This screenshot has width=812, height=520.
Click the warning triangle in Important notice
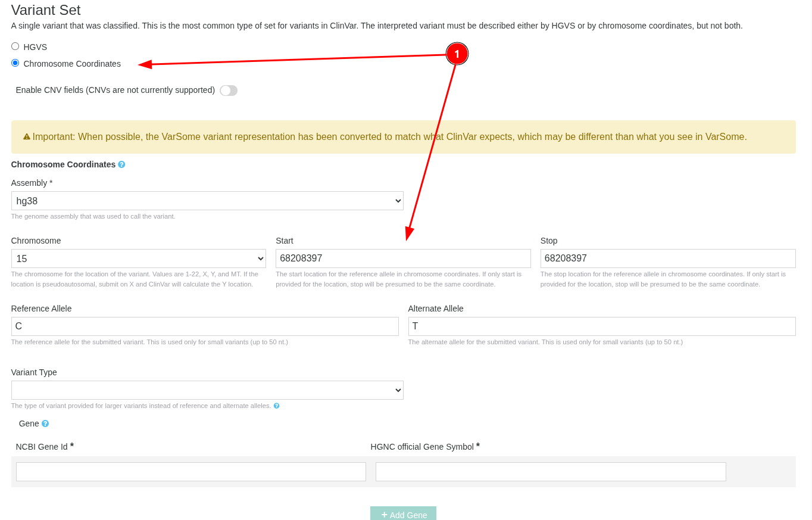tap(27, 137)
